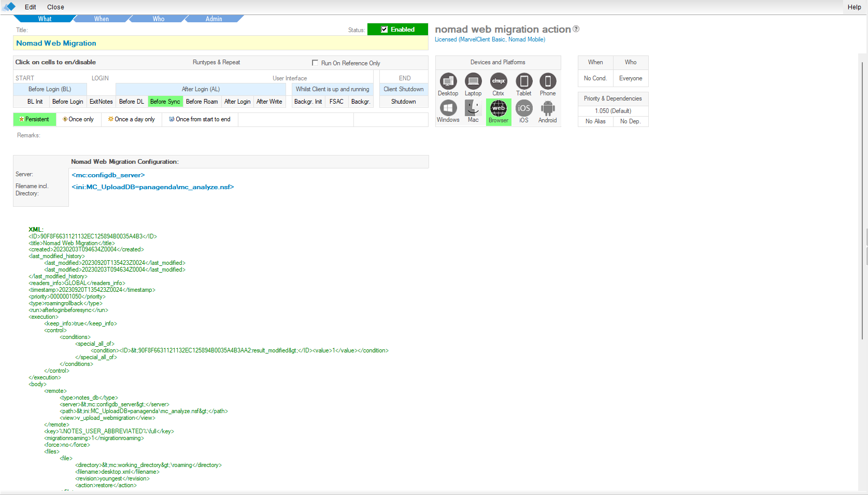
Task: Click the Client Shutdown group header
Action: tap(404, 89)
